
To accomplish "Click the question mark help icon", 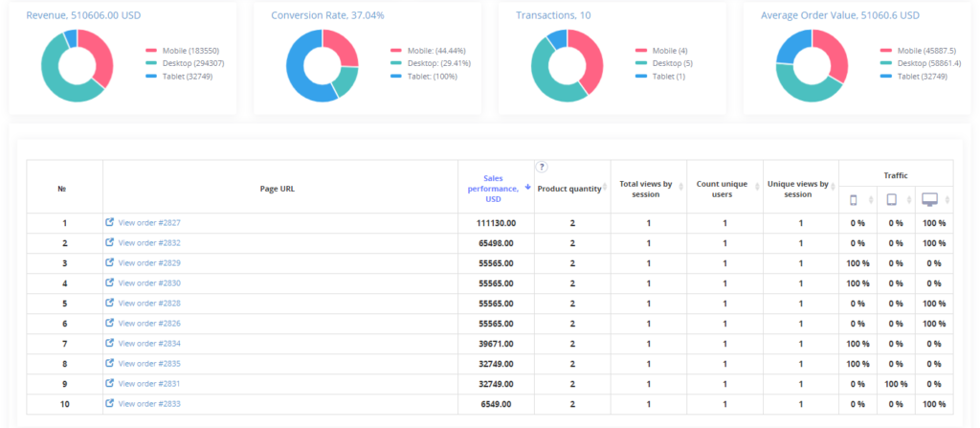I will 542,167.
